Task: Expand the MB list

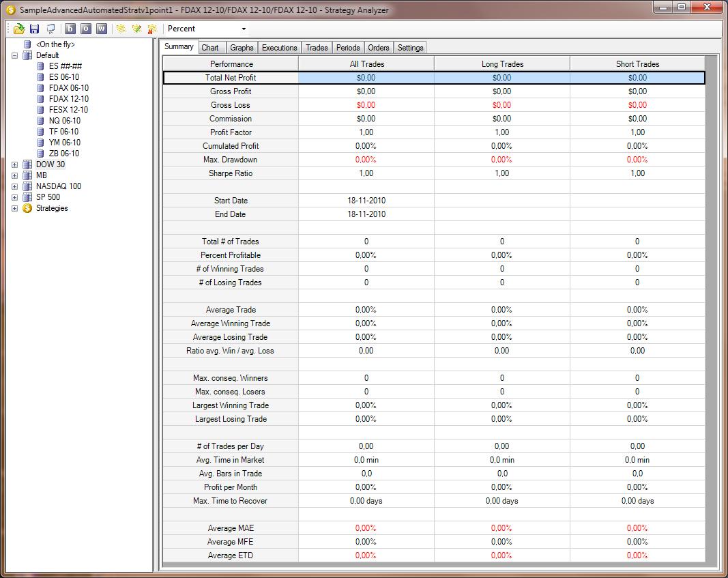Action: 15,175
